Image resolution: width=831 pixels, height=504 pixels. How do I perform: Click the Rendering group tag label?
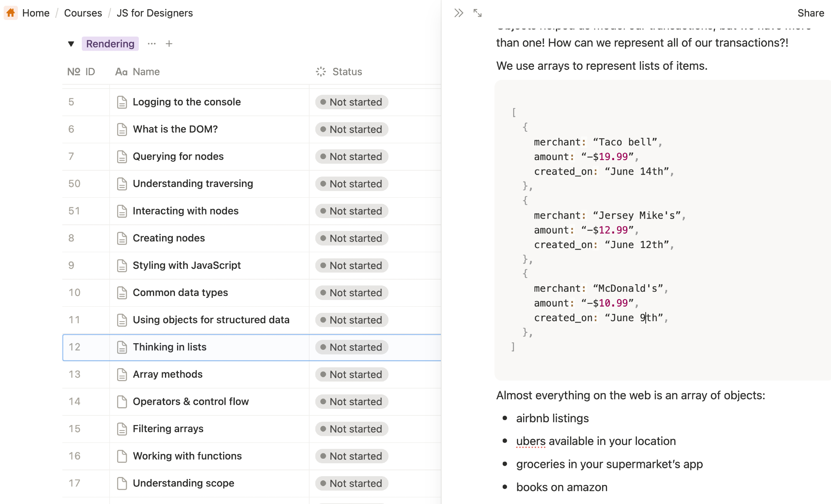pos(110,44)
